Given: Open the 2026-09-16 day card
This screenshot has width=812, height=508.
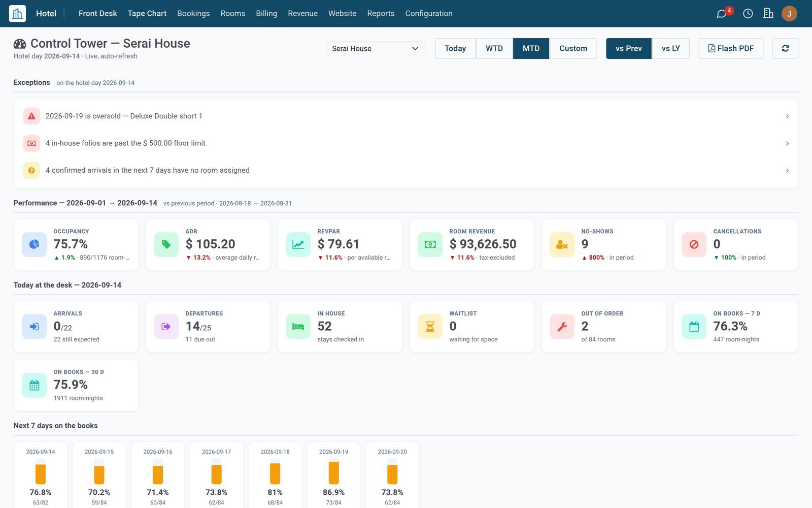Looking at the screenshot, I should pyautogui.click(x=158, y=475).
